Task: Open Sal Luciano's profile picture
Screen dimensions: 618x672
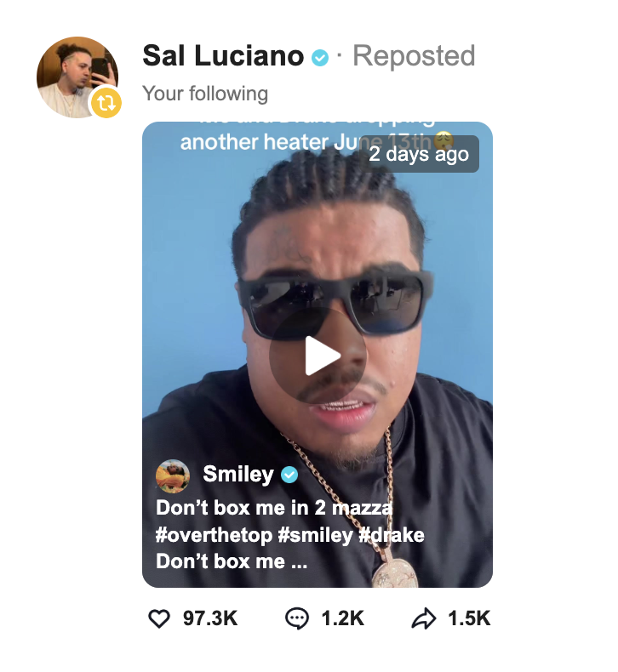Action: click(x=77, y=77)
